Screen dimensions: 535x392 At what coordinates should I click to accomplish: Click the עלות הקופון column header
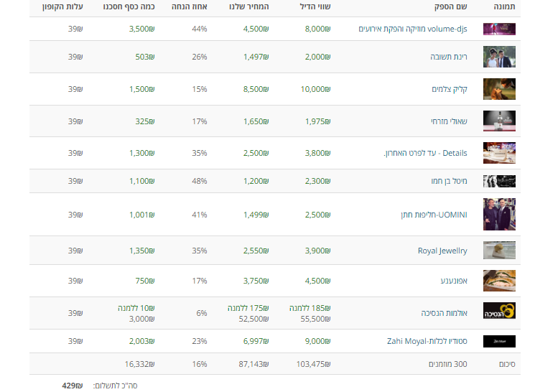[62, 6]
